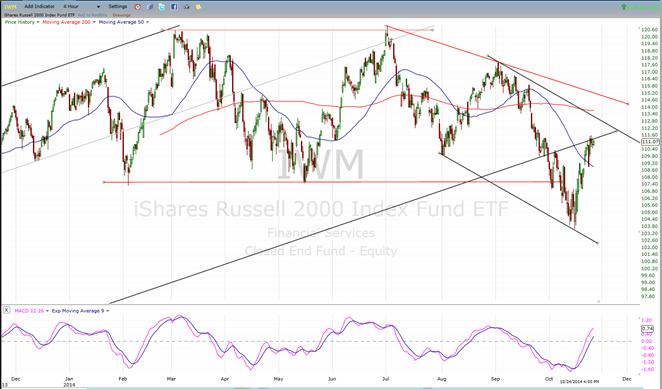Click the Jul label on the time axis
662x389 pixels.
(x=385, y=379)
